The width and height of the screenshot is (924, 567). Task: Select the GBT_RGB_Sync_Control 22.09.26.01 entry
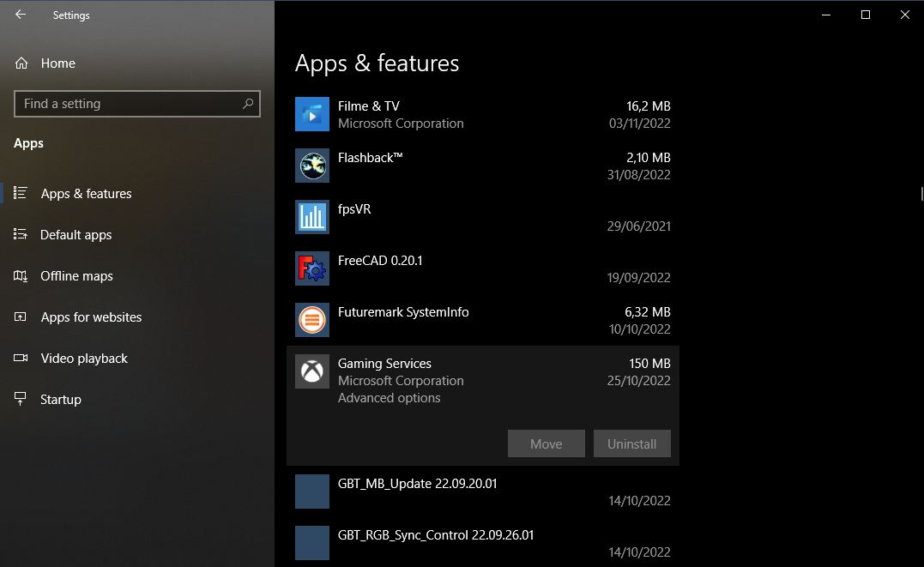pyautogui.click(x=483, y=543)
